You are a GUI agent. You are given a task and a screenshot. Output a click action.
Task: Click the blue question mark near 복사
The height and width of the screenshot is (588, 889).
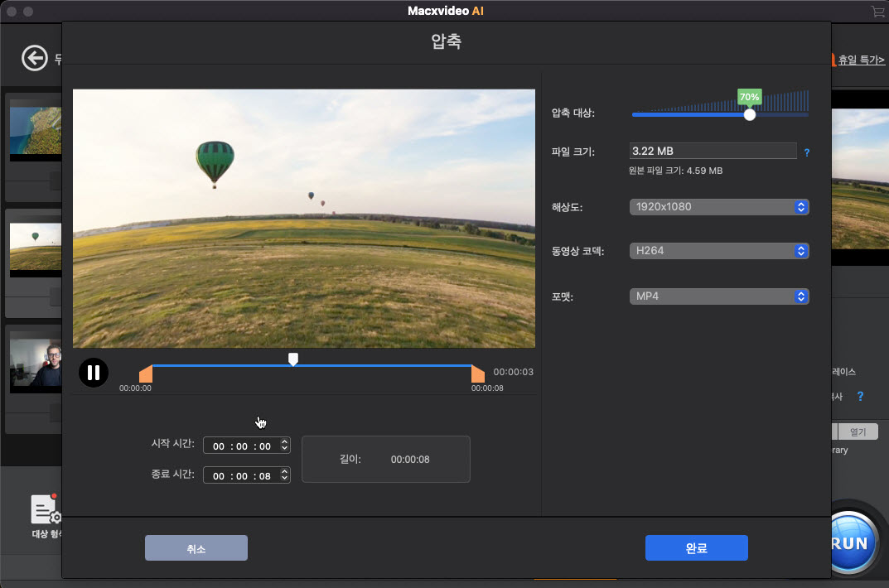pos(859,397)
